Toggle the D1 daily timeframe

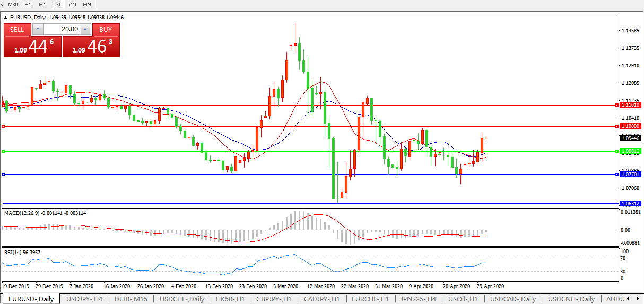(58, 4)
